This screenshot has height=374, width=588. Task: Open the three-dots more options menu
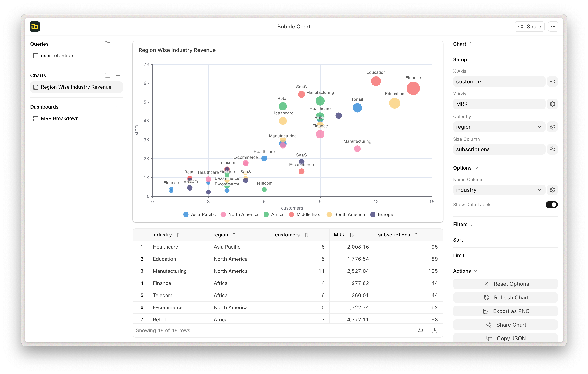[553, 27]
